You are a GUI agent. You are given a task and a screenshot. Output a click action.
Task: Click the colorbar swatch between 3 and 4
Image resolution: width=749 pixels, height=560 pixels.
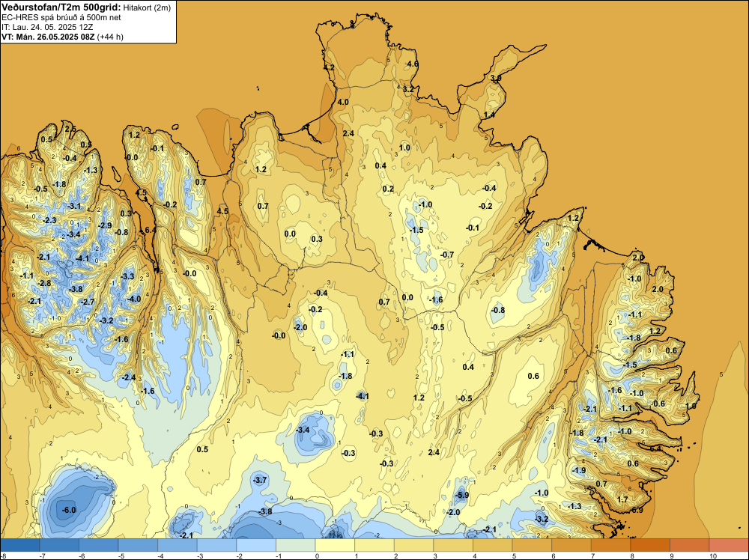(453, 545)
